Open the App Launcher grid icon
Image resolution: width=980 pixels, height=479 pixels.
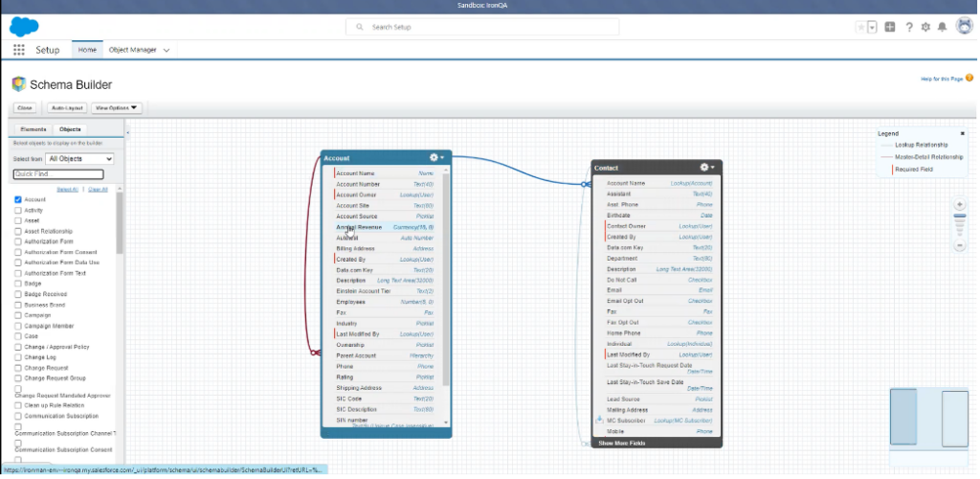19,50
